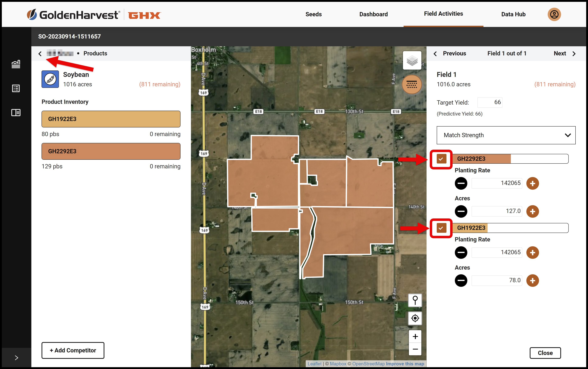
Task: Click the Products breadcrumb label
Action: point(95,53)
